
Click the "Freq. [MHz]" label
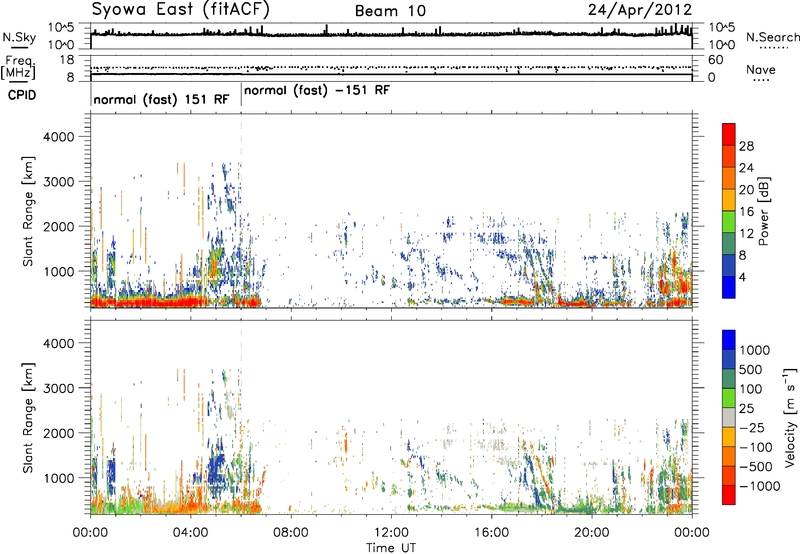pos(18,67)
